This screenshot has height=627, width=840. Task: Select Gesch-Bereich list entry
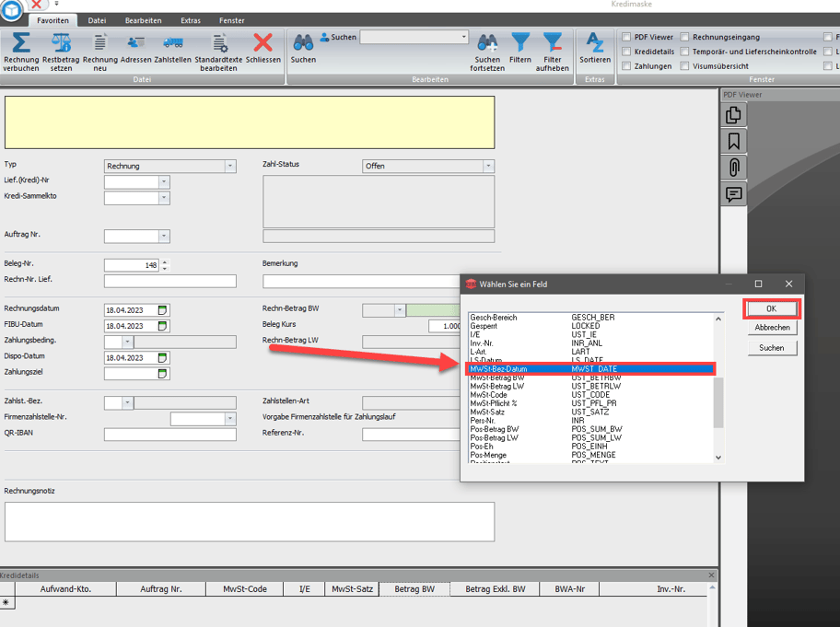(591, 318)
